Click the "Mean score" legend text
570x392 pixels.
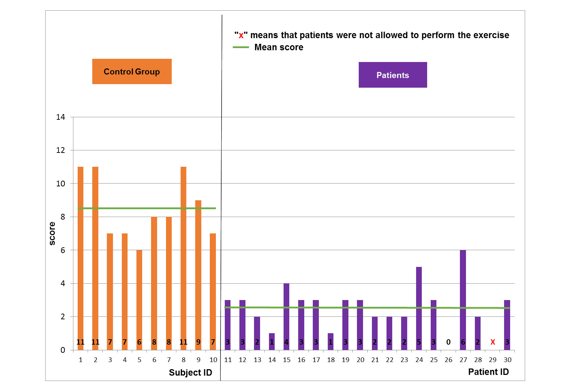(279, 47)
